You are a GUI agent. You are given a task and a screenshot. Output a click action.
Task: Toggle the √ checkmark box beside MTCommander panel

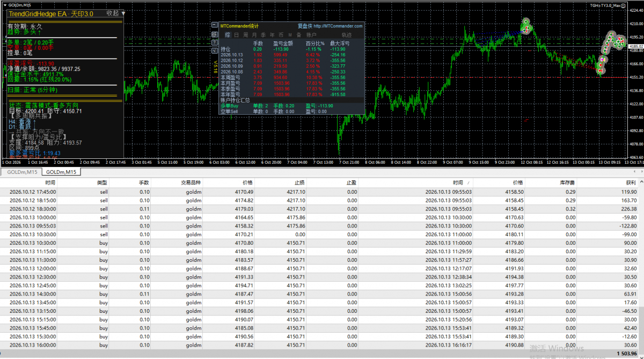click(214, 50)
